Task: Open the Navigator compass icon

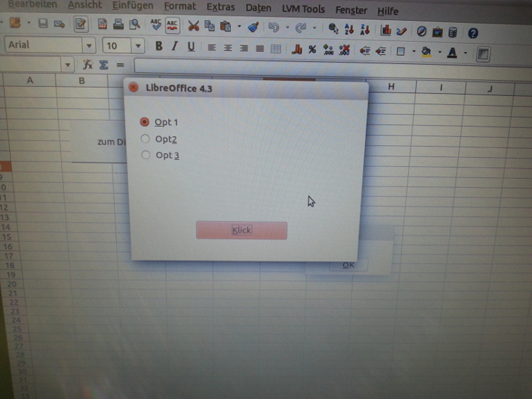Action: point(421,31)
